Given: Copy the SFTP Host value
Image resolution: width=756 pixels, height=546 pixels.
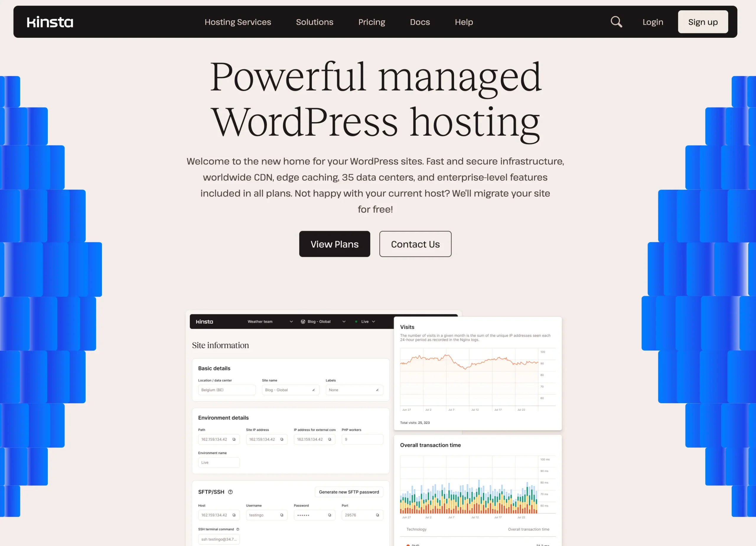Looking at the screenshot, I should pyautogui.click(x=234, y=515).
